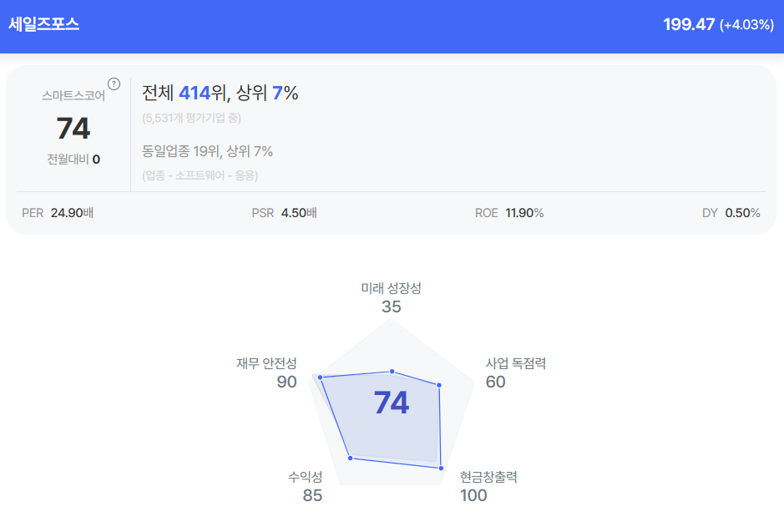Click the +4.03% price change text
Viewport: 784px width, 532px height.
[746, 25]
